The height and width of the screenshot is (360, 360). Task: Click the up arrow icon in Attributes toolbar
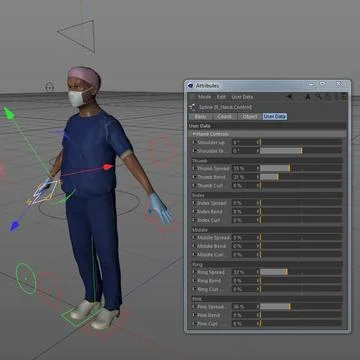(308, 97)
